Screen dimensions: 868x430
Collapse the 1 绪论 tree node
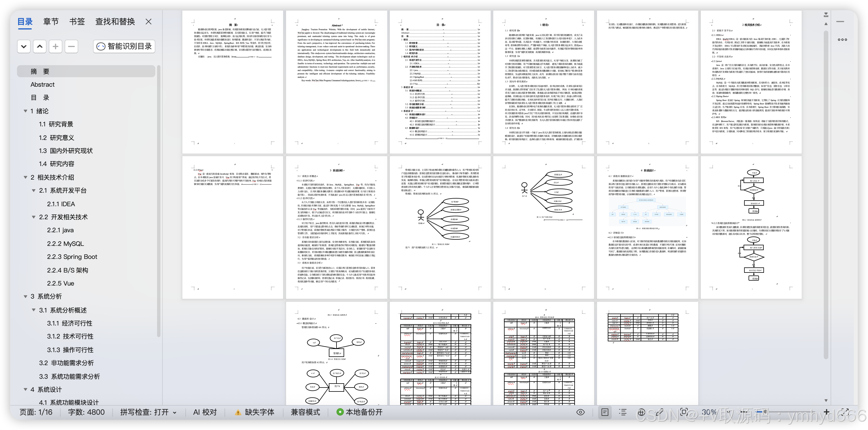click(x=25, y=111)
